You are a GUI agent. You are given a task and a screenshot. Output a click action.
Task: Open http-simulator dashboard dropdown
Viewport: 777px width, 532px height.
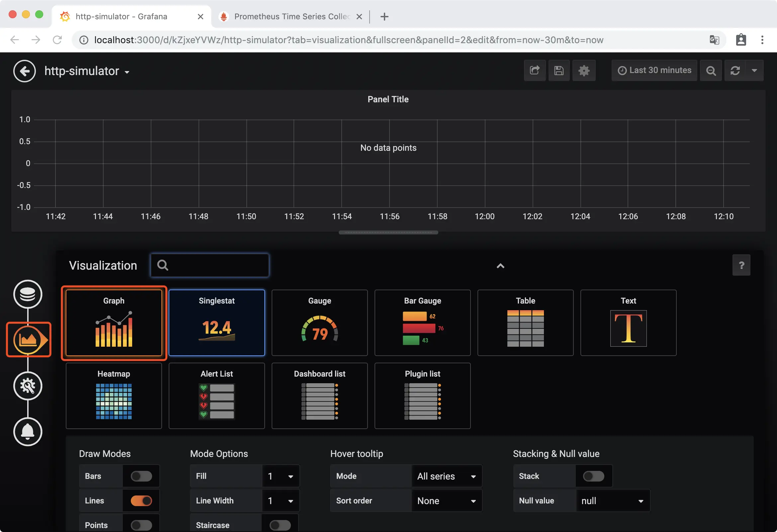(x=87, y=71)
